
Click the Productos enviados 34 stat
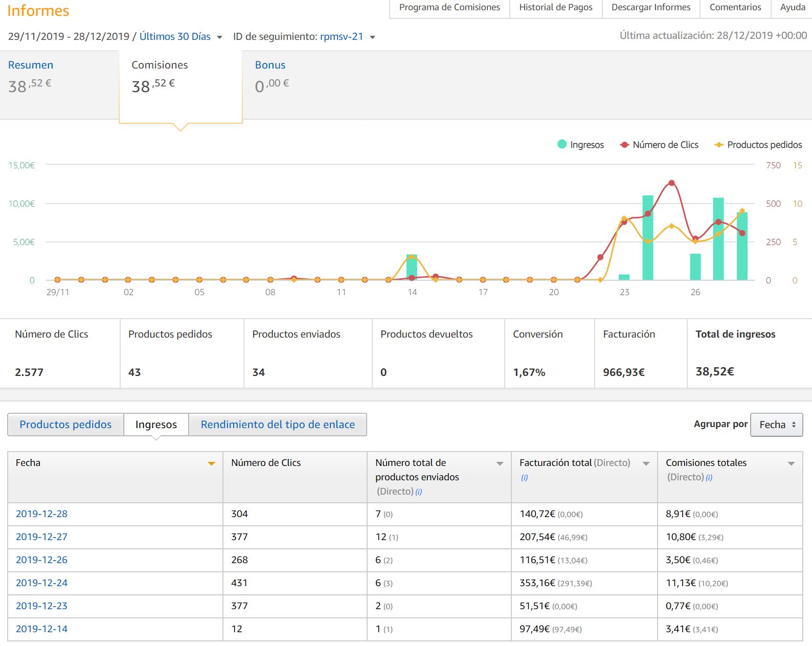308,353
